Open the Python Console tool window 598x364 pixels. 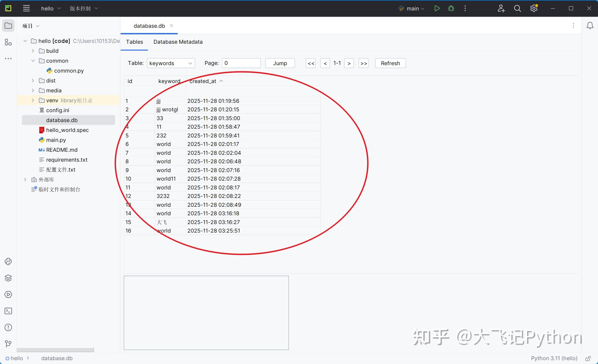pos(8,261)
